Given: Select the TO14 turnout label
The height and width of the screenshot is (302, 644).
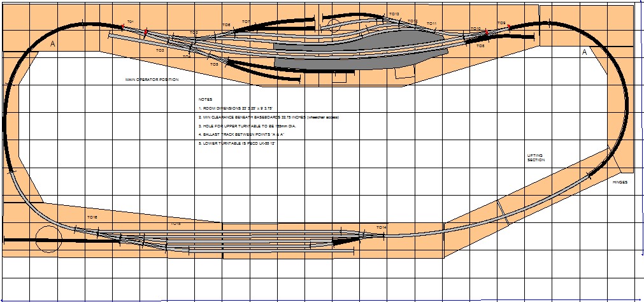Looking at the screenshot, I should point(381,227).
